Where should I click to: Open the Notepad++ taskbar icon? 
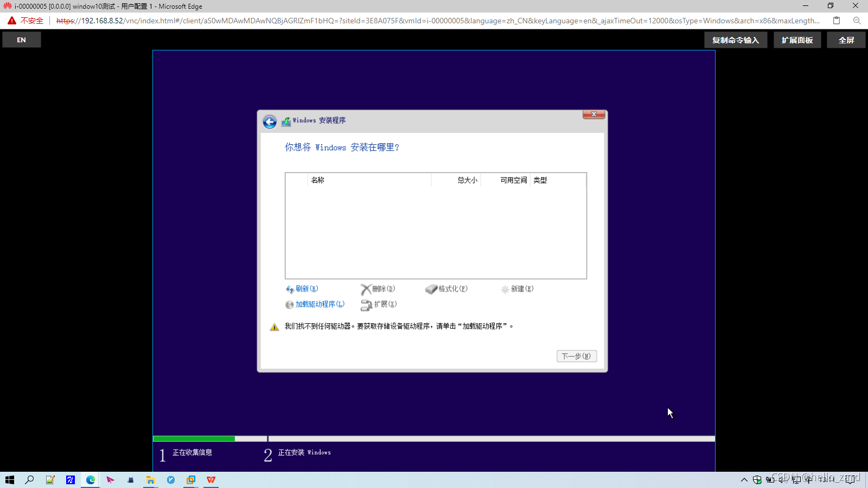coord(50,480)
